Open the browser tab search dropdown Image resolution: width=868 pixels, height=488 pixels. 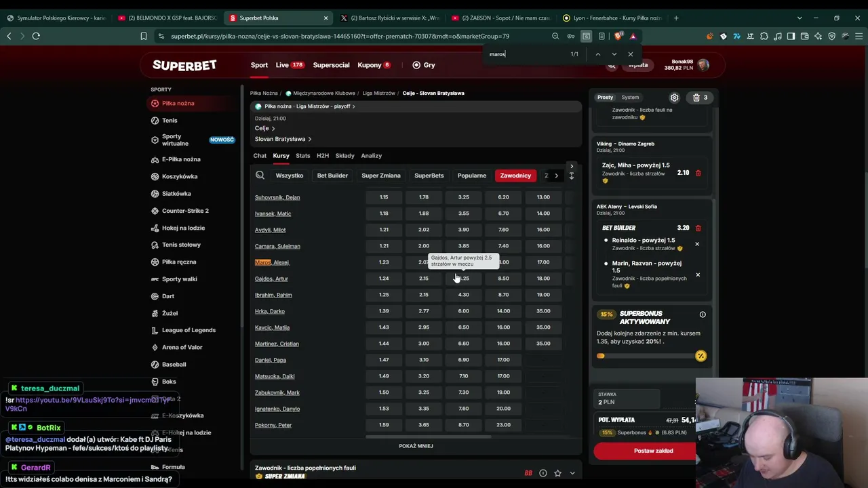pyautogui.click(x=800, y=18)
